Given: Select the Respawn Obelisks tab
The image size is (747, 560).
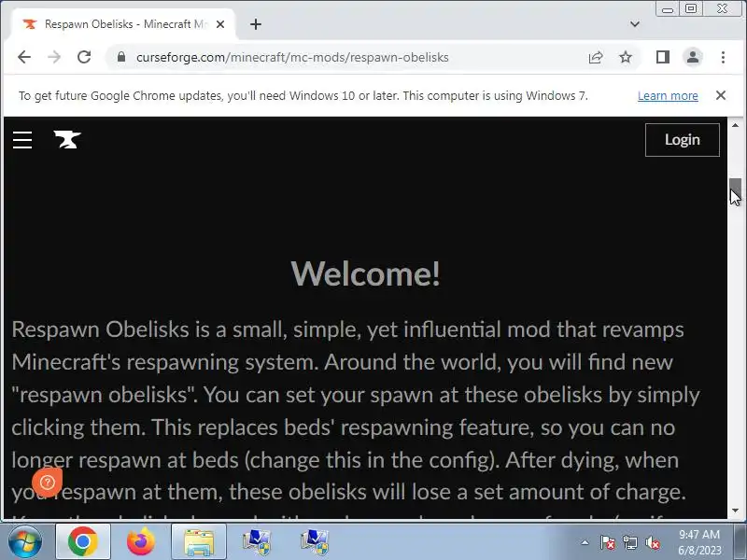Looking at the screenshot, I should [x=120, y=24].
